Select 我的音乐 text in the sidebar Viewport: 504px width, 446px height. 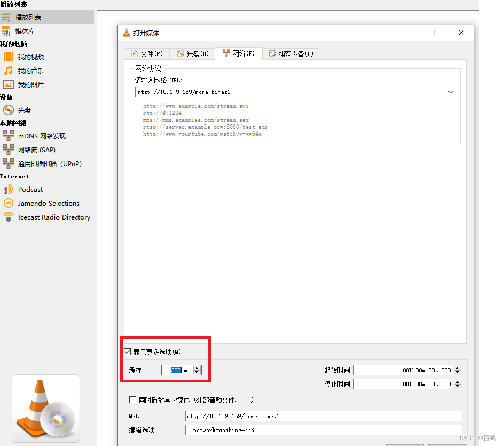click(31, 71)
